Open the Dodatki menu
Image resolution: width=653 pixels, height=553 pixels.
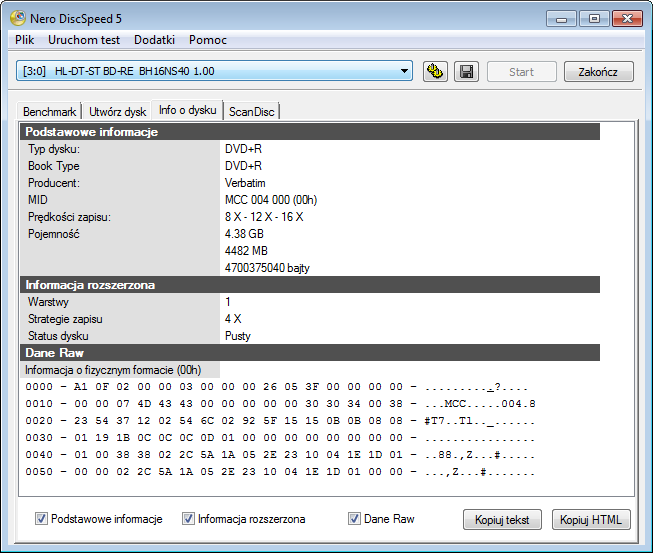click(x=155, y=40)
